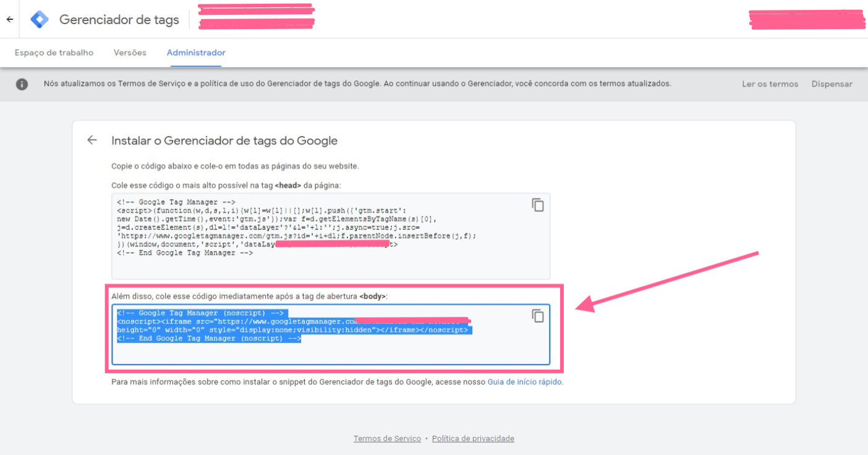Open the Espaço de trabalho tab
Screen dimensions: 868x455
(54, 53)
